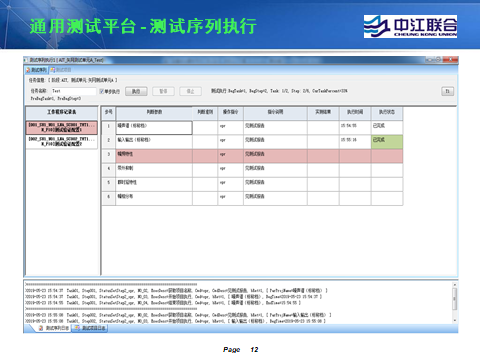Click the parameter name cell in row 2
Image resolution: width=480 pixels, height=360 pixels.
[154, 142]
